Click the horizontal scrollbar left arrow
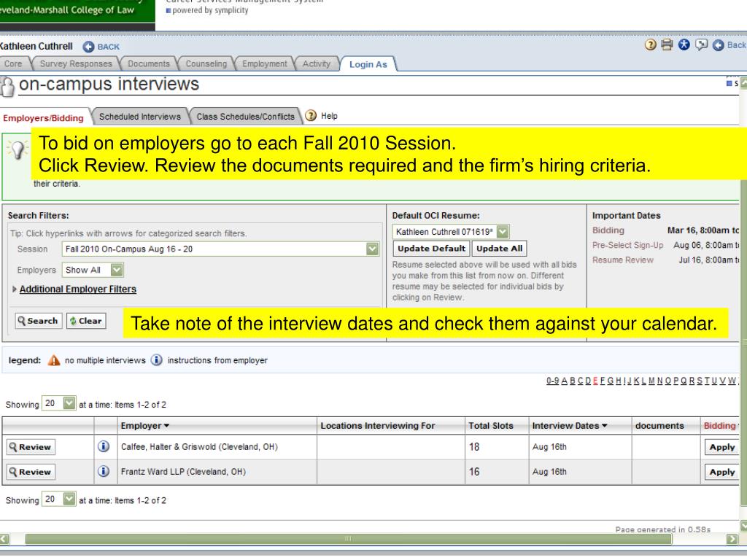Viewport: 747px width, 560px height. pos(4,539)
